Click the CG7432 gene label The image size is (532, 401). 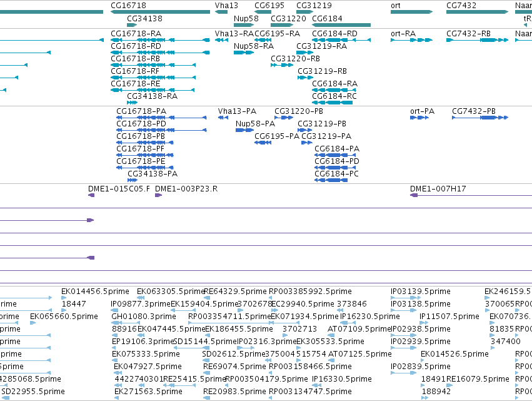click(461, 6)
